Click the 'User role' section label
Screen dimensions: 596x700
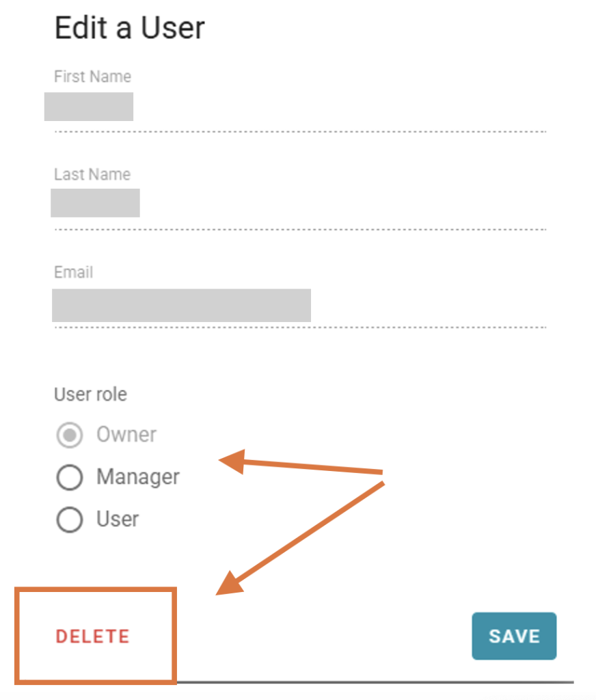pos(90,394)
